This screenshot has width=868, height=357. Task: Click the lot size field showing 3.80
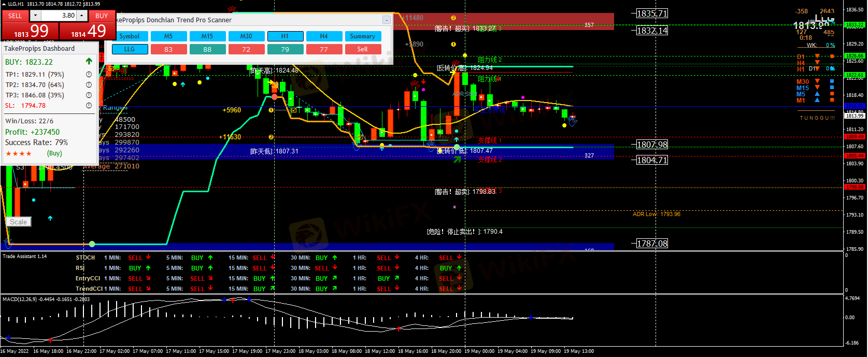[58, 16]
